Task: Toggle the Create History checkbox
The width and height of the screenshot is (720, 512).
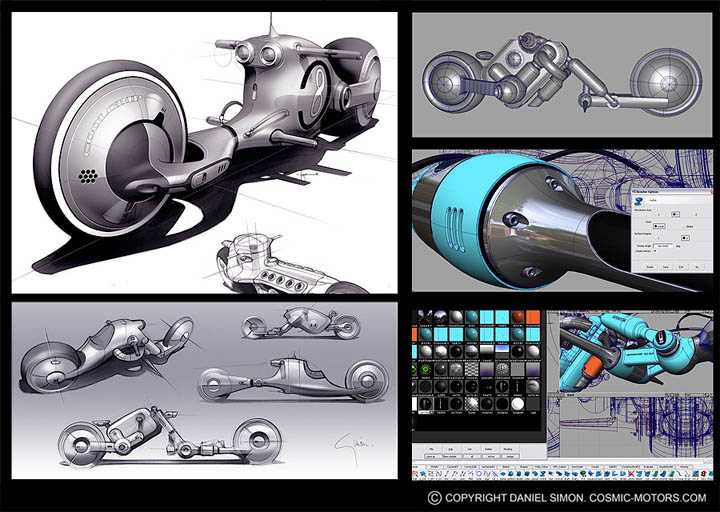Action: [655, 251]
